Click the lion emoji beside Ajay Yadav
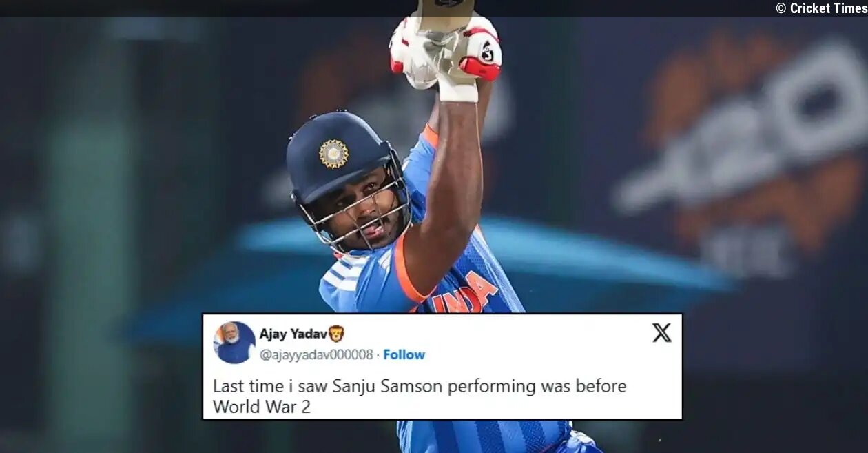 pos(336,334)
